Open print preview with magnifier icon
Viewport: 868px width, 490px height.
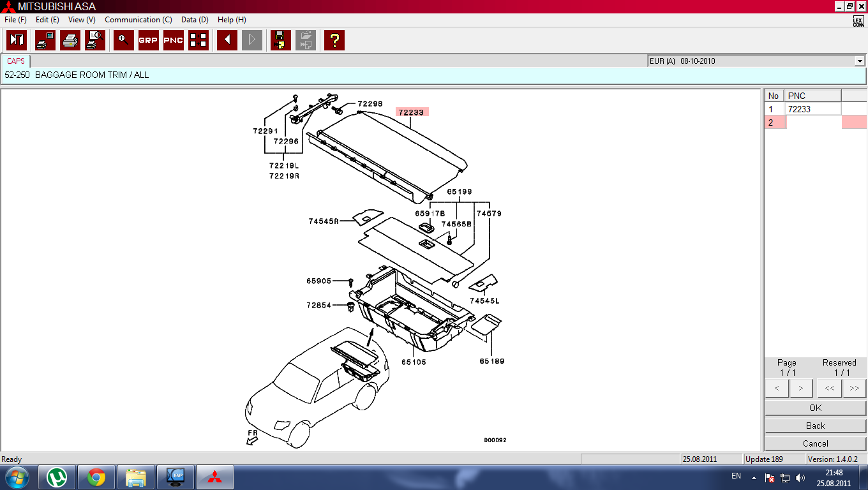pos(95,40)
